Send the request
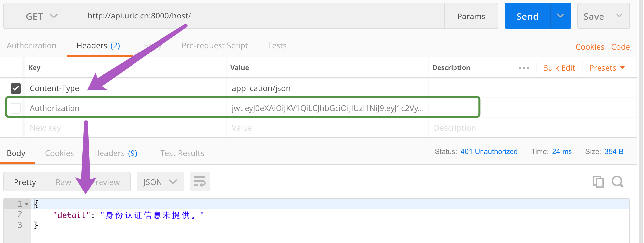644x243 pixels. click(x=527, y=16)
